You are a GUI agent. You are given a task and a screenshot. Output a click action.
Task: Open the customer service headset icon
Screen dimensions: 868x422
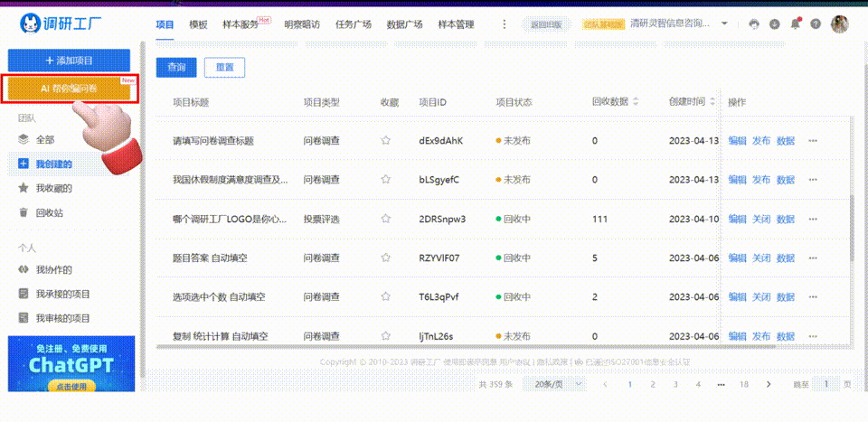pyautogui.click(x=754, y=24)
